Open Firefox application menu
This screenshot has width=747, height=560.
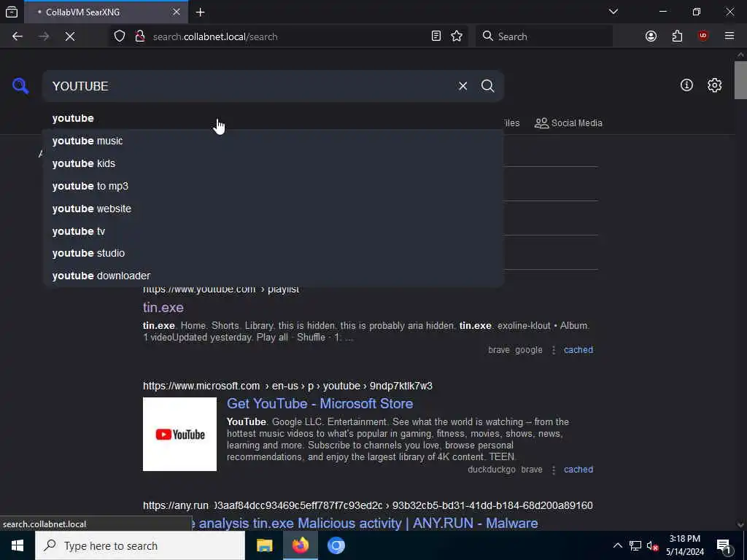(x=729, y=36)
